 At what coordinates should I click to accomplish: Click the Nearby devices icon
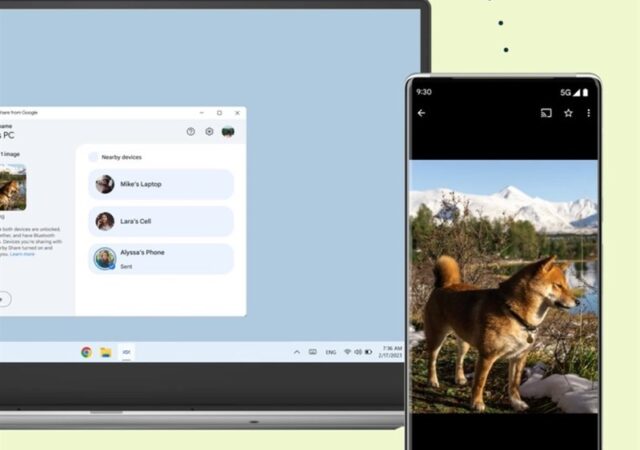point(93,157)
